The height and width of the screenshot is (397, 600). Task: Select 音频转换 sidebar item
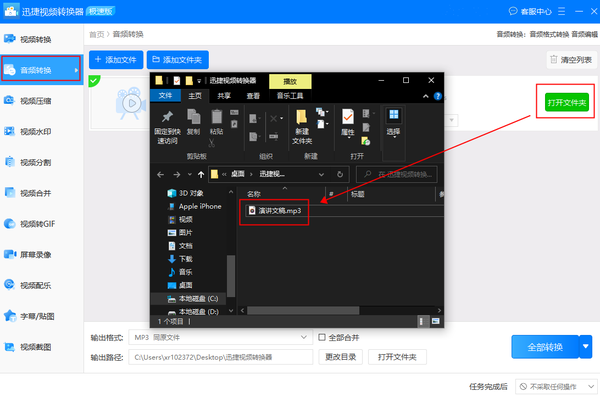(x=41, y=69)
